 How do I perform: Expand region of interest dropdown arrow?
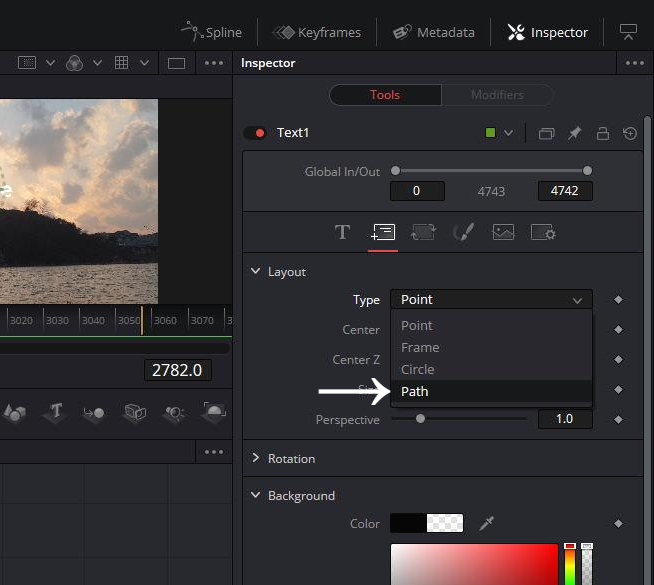50,63
